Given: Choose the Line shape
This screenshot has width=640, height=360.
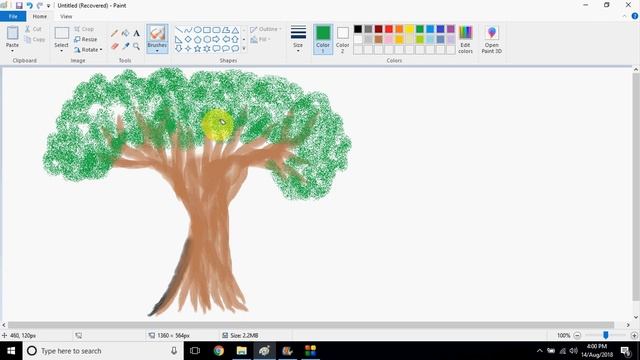Looking at the screenshot, I should click(179, 30).
